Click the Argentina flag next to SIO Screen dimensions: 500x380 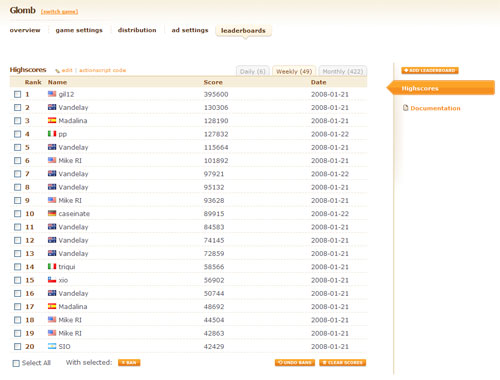(x=52, y=346)
